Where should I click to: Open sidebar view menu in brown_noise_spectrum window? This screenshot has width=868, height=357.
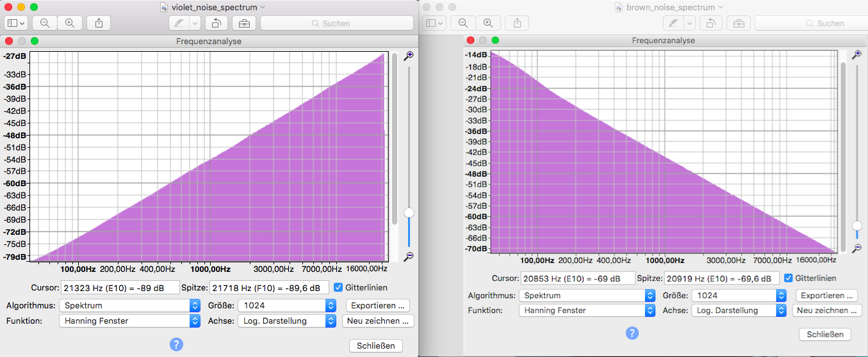point(434,23)
